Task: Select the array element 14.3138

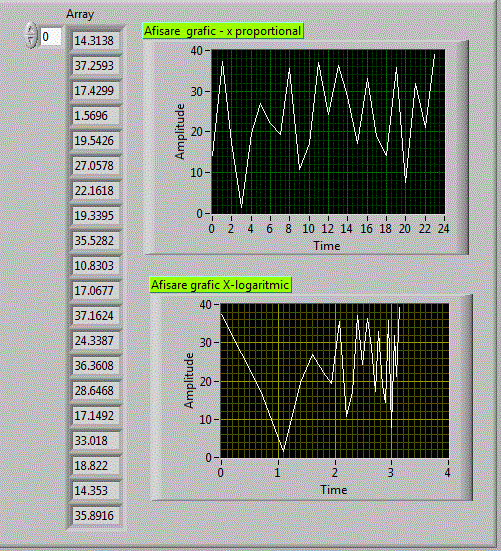Action: (x=94, y=41)
